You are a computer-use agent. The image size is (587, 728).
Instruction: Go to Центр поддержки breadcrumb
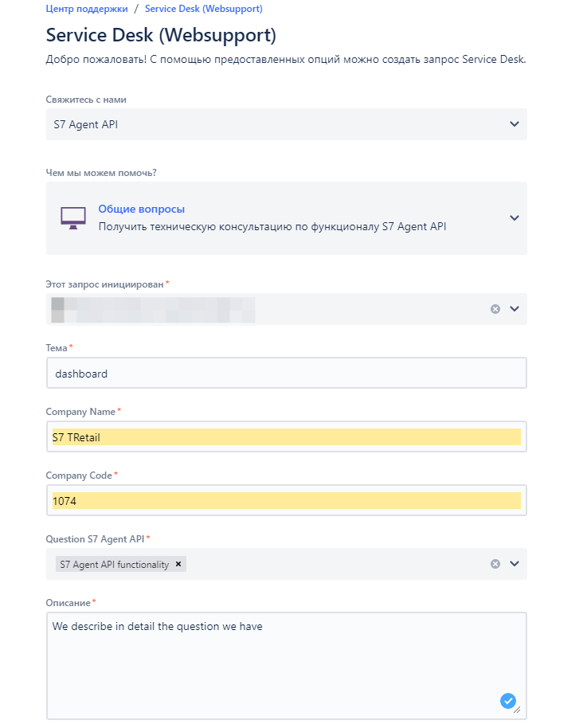(87, 9)
